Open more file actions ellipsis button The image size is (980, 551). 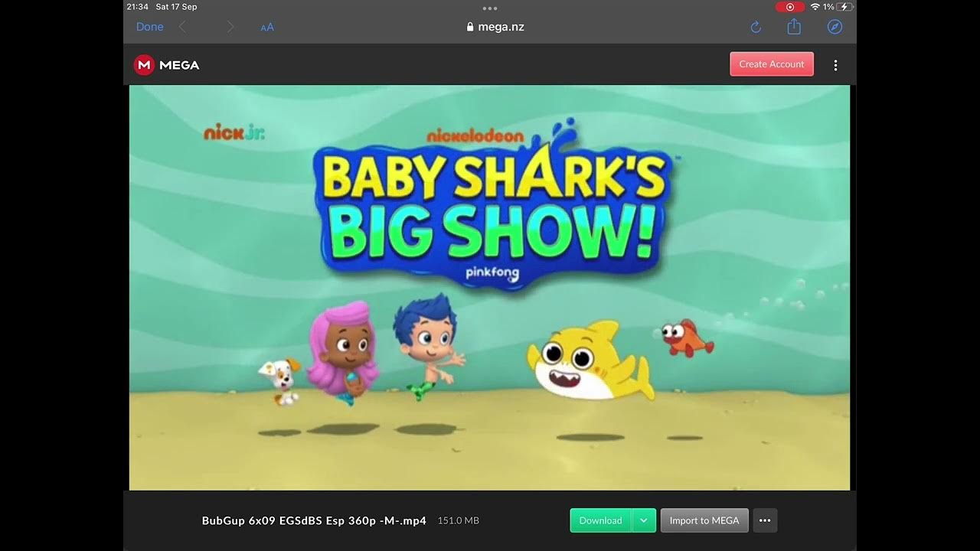pyautogui.click(x=765, y=520)
